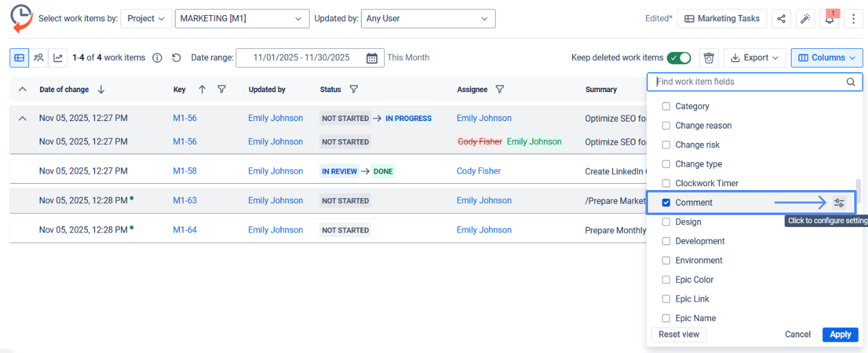This screenshot has height=353, width=868.
Task: Open the magic wand tool icon
Action: 805,19
